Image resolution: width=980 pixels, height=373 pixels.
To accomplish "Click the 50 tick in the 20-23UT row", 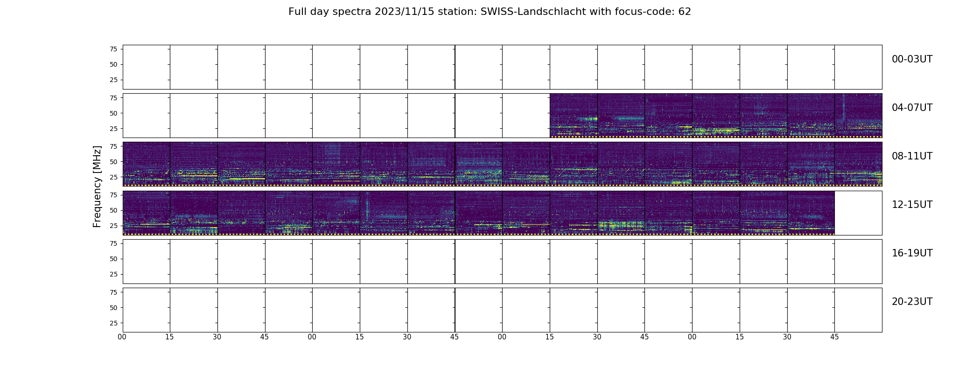I will pyautogui.click(x=113, y=307).
